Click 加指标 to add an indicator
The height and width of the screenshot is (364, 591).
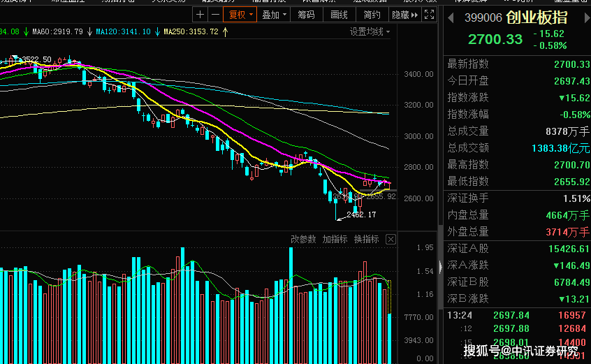335,239
